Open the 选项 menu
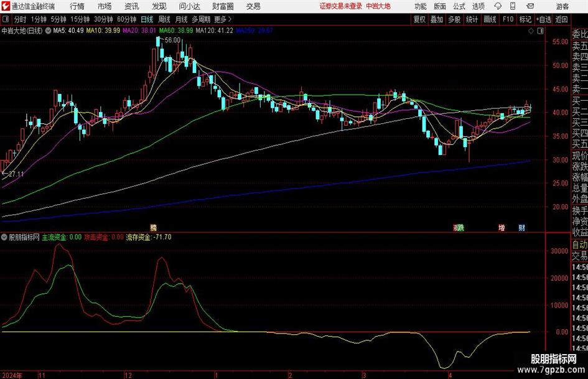 coord(478,6)
